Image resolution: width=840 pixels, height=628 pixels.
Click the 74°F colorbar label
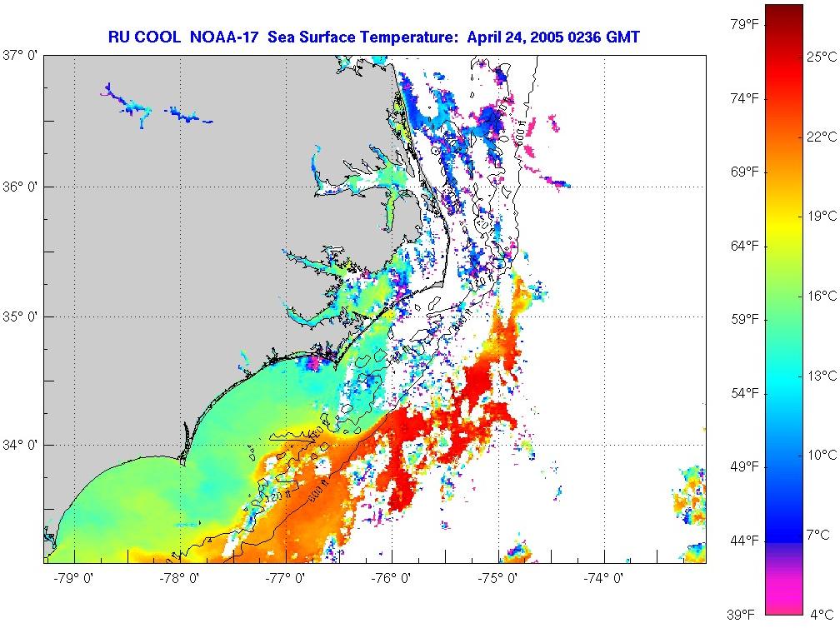tap(745, 98)
